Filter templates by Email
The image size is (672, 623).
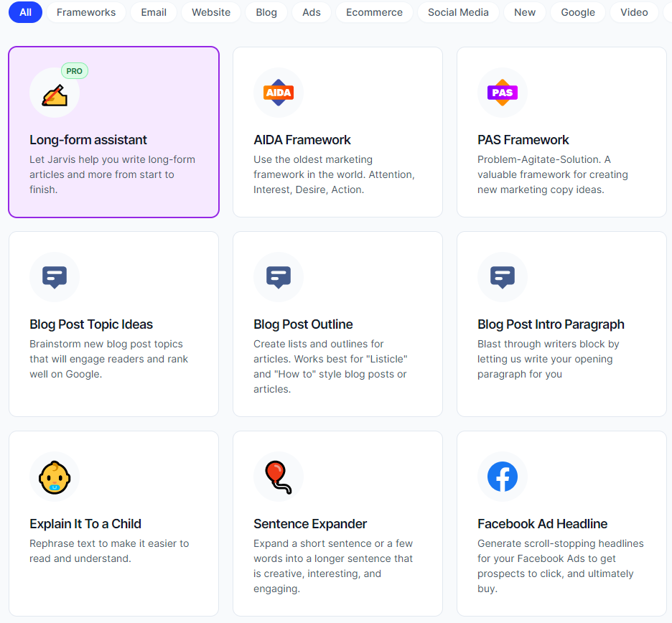tap(154, 12)
